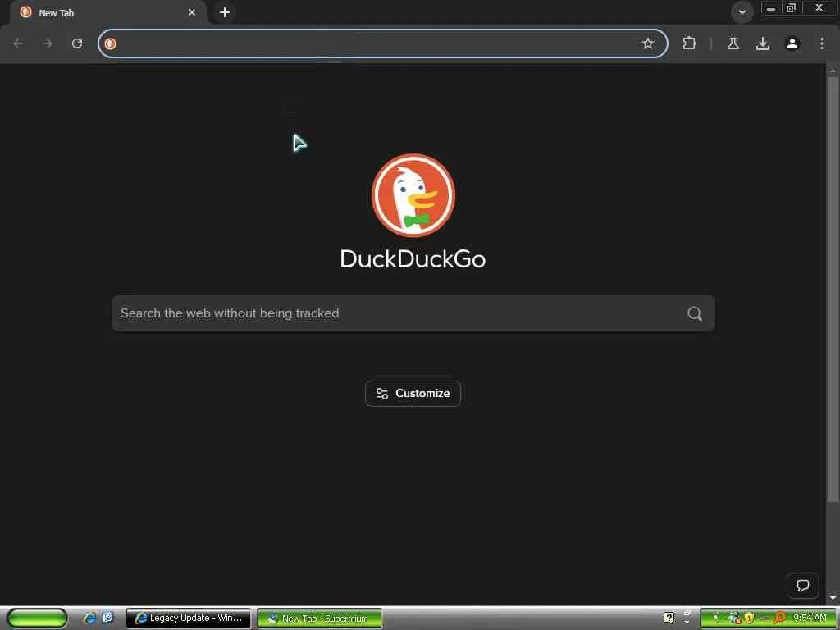The width and height of the screenshot is (840, 630).
Task: Close the New Tab tab
Action: pos(192,12)
